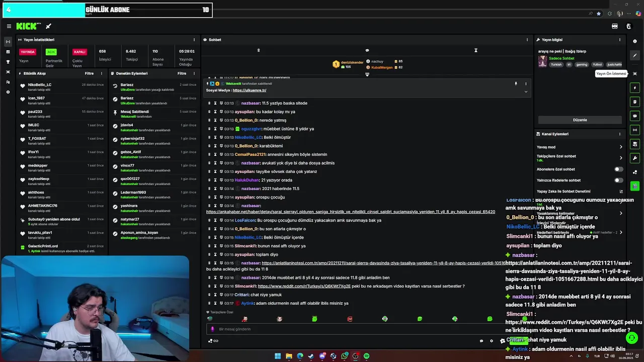
Task: Click Barlasz unban entry in Denetim Eylemleri
Action: (x=154, y=87)
